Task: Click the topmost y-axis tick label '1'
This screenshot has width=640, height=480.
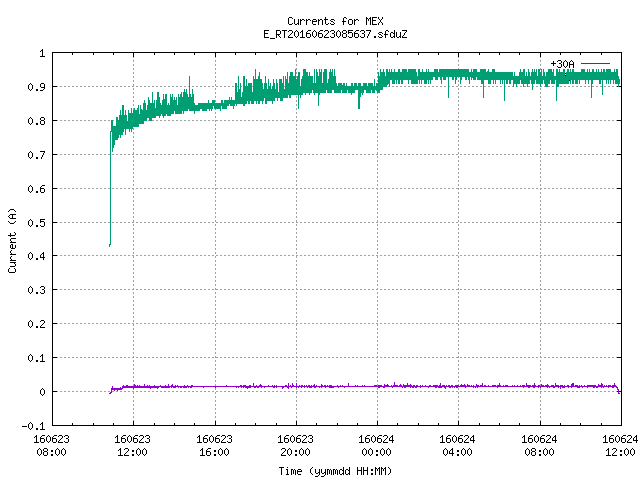Action: (42, 53)
